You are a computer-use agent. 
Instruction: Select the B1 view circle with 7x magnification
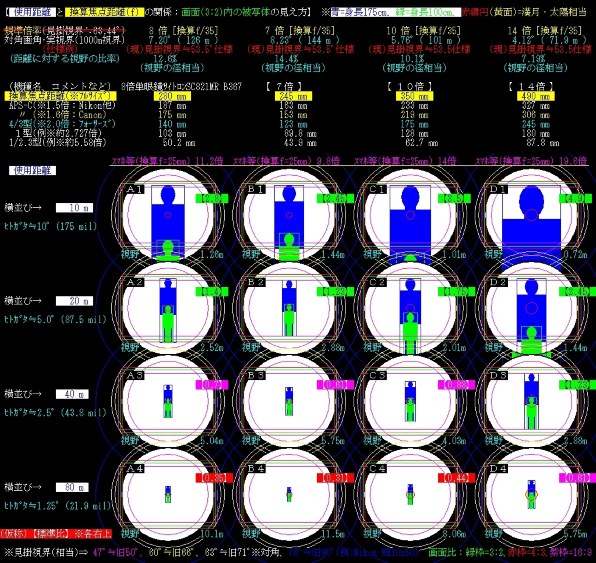[289, 214]
